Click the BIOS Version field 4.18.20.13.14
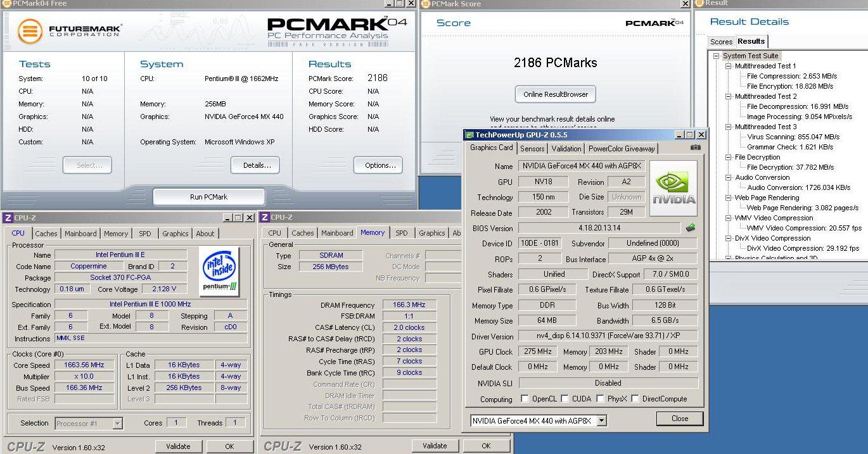Image resolution: width=868 pixels, height=454 pixels. point(599,228)
